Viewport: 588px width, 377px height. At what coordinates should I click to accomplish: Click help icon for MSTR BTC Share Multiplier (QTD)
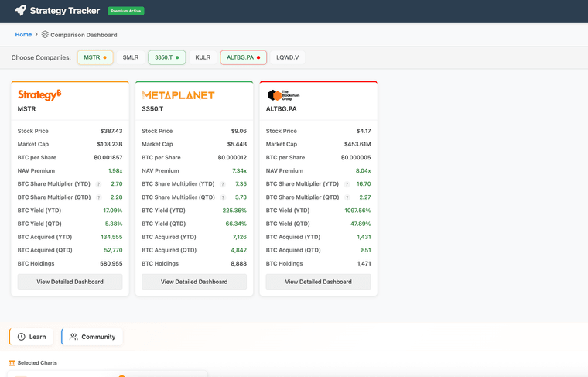tap(98, 197)
